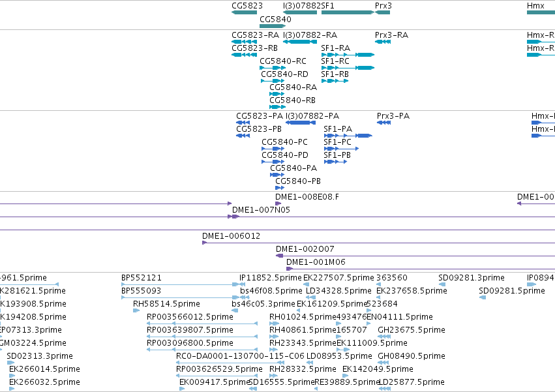This screenshot has height=392, width=555.
Task: Select the LD25877.5prime EST label
Action: click(412, 383)
